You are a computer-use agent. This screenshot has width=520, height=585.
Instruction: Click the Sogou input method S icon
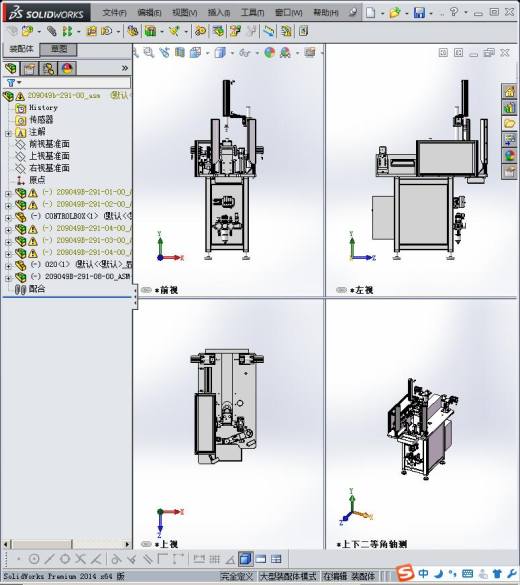pyautogui.click(x=405, y=573)
